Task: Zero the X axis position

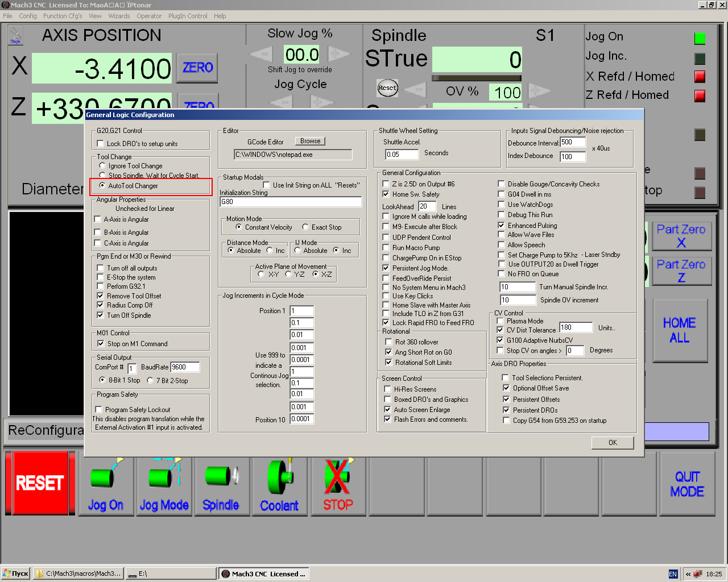Action: (x=197, y=68)
